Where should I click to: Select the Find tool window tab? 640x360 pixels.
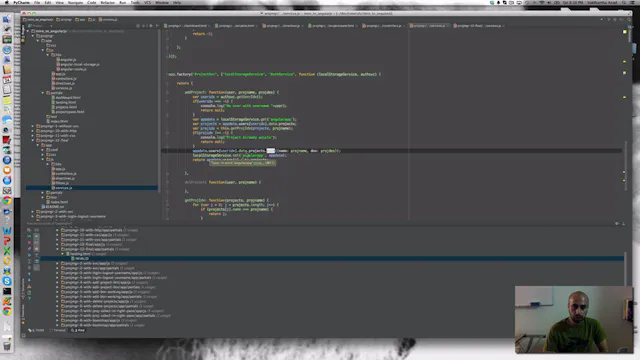tap(78, 330)
